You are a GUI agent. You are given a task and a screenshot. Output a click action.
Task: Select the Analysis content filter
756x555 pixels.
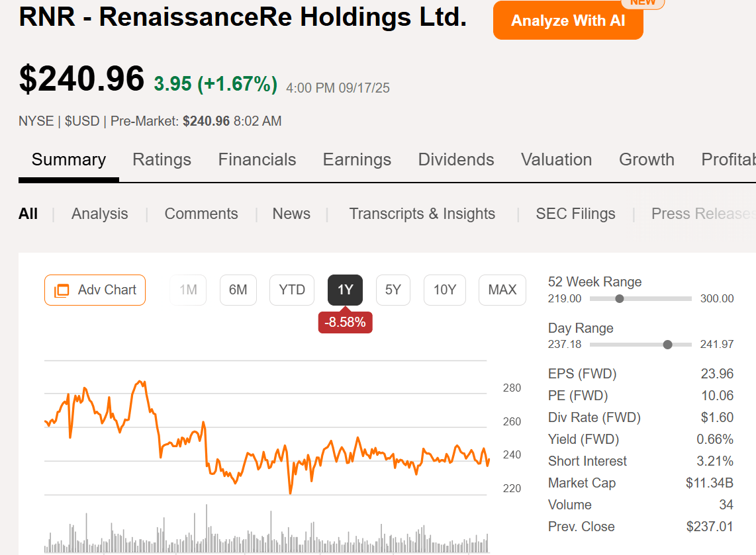(x=99, y=214)
